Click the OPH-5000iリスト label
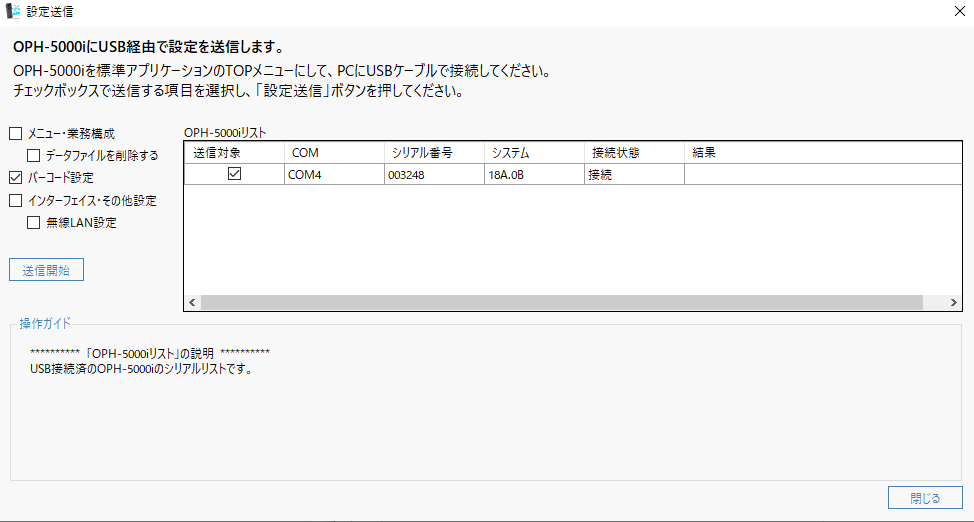Image resolution: width=974 pixels, height=522 pixels. (225, 132)
